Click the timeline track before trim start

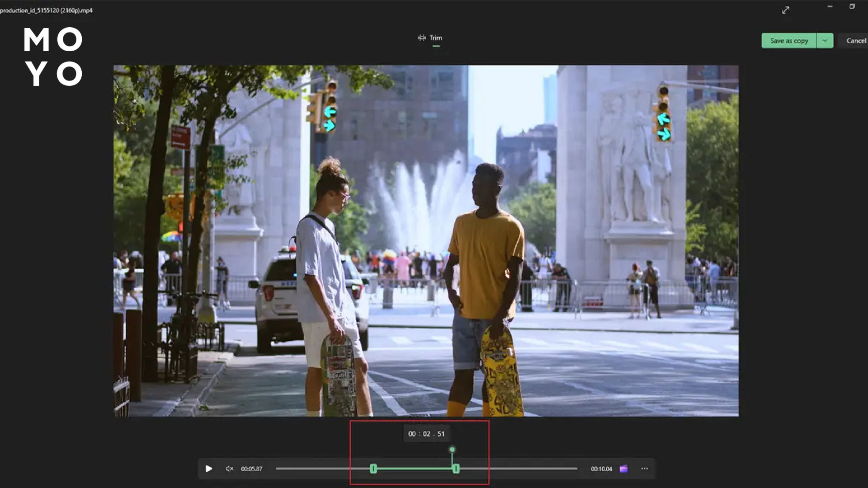(321, 469)
